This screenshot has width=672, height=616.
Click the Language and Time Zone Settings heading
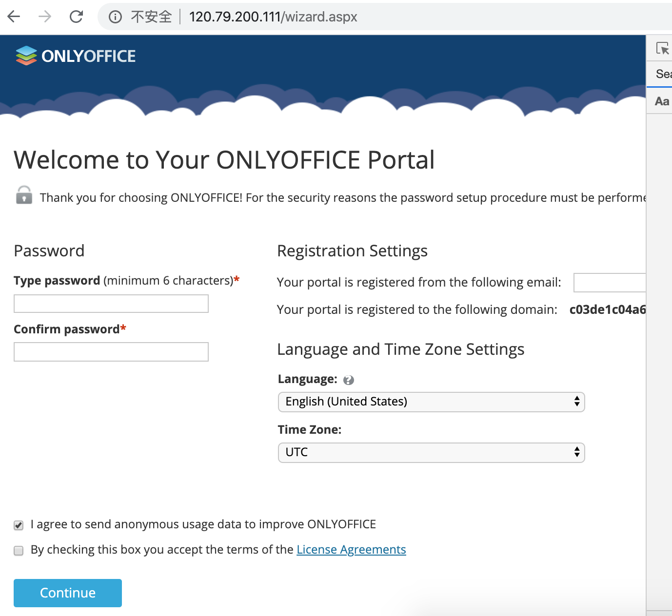click(400, 349)
